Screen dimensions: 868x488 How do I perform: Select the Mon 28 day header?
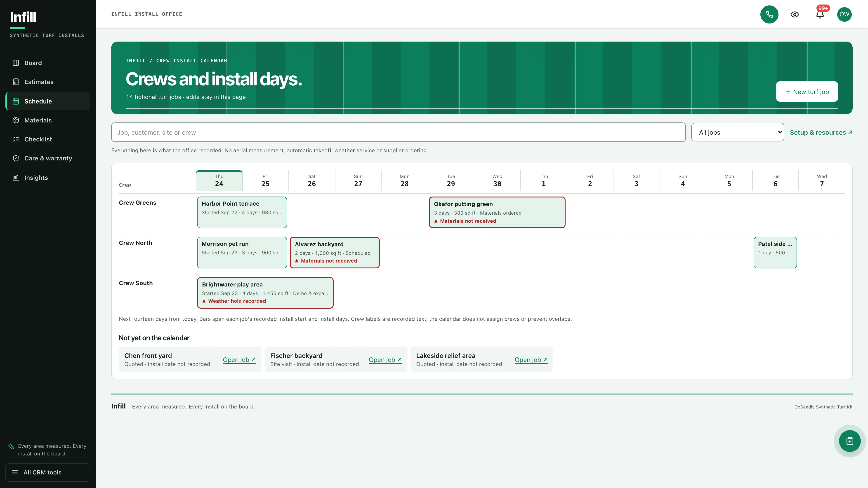tap(404, 181)
